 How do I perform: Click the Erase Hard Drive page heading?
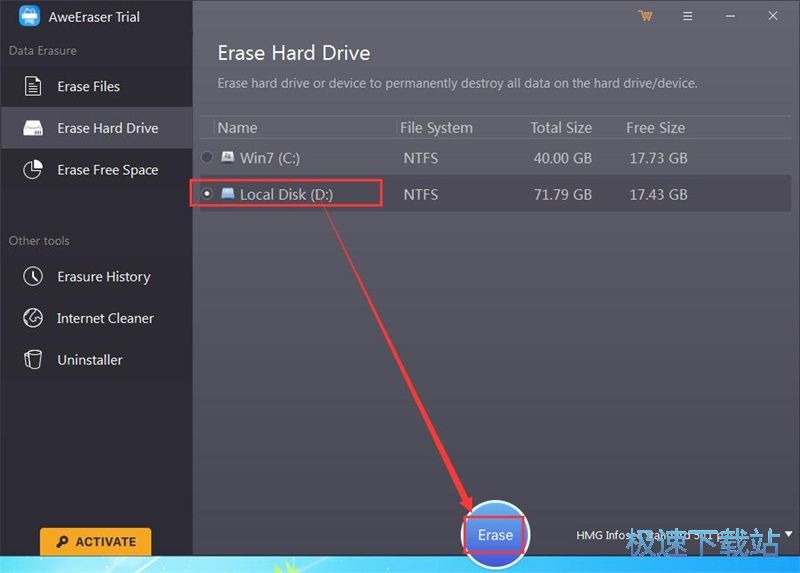[294, 53]
